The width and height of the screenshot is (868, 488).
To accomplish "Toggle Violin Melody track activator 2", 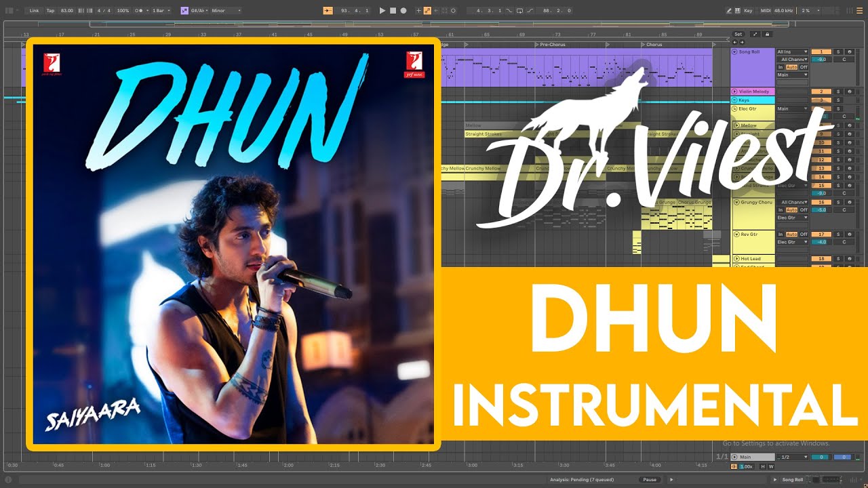I will click(821, 91).
